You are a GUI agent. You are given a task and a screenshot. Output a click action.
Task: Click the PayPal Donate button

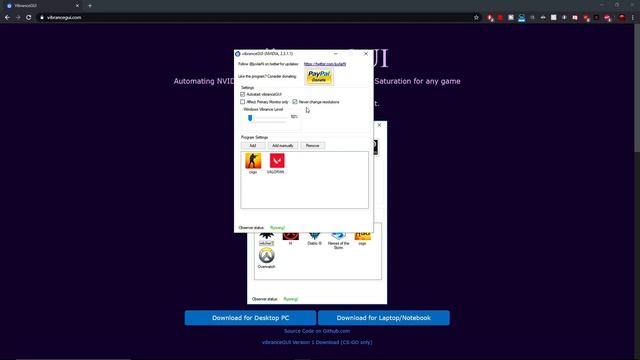pyautogui.click(x=319, y=76)
